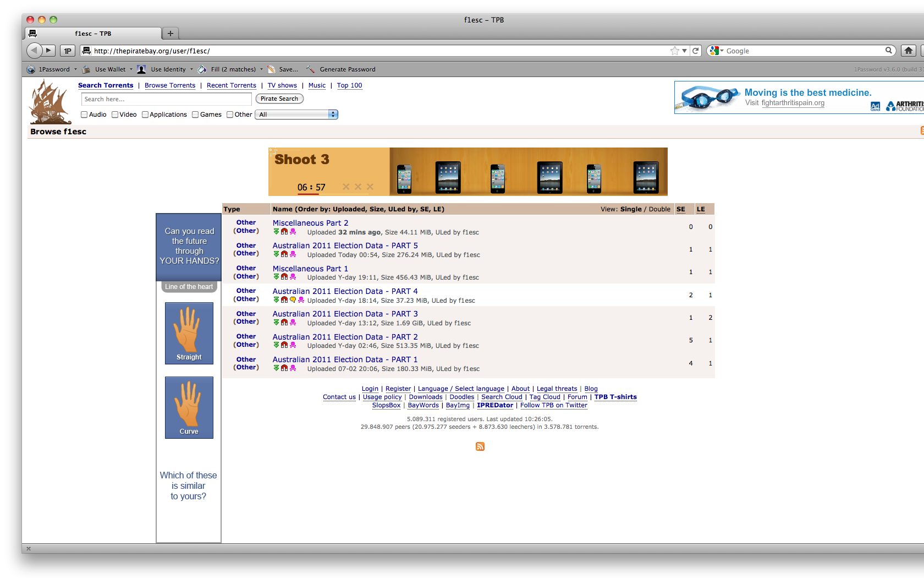The height and width of the screenshot is (578, 924).
Task: Click pink skull icon for Miscellaneous Part 2
Action: pos(293,232)
